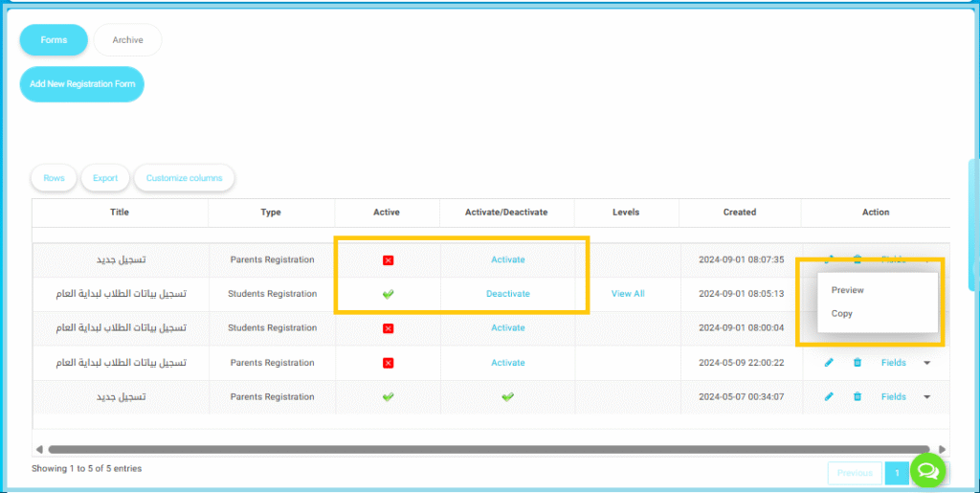Deactivate the active Students Registration form
The height and width of the screenshot is (493, 980).
tap(507, 294)
